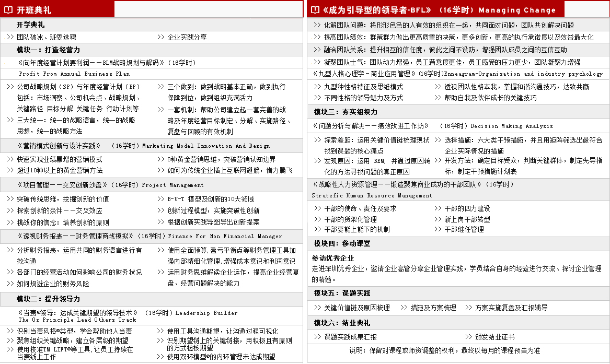Select the line 新上岗干部转型
Screen dimensions: 610x364
[467, 219]
